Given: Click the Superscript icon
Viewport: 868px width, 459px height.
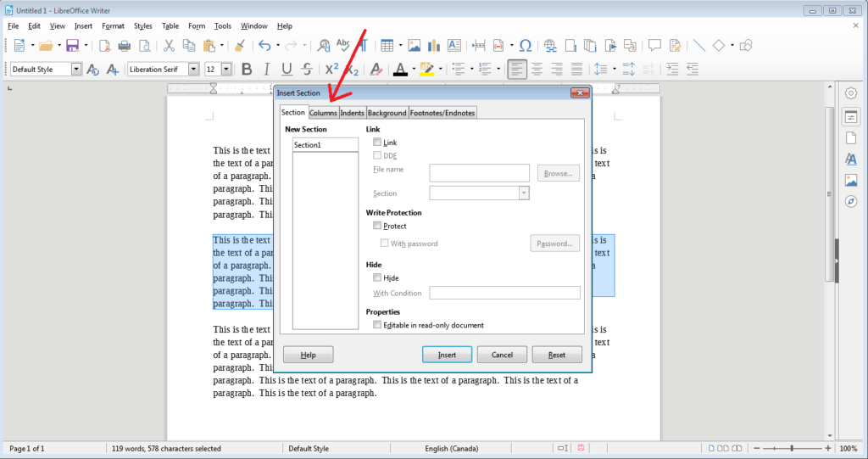Looking at the screenshot, I should click(331, 70).
